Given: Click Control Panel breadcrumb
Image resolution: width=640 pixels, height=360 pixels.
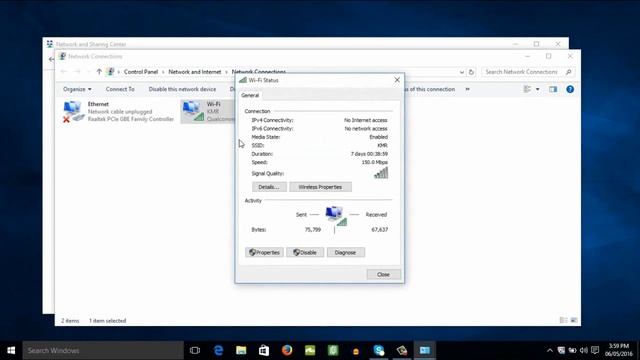Looking at the screenshot, I should (x=141, y=72).
